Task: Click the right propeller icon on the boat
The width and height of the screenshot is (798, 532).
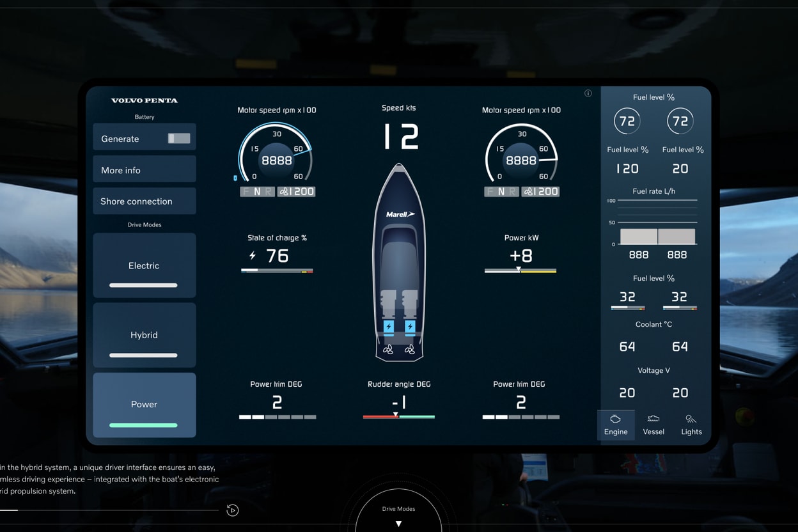Action: [x=410, y=350]
